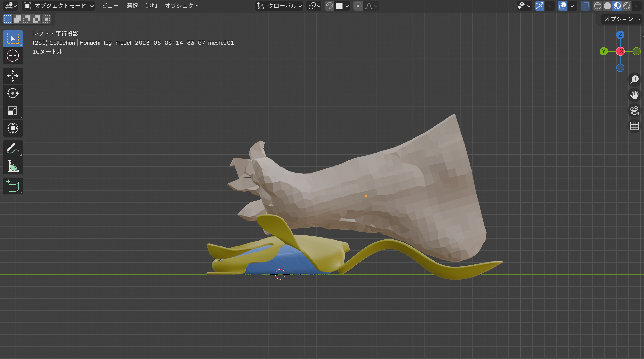Choose the subtract-selection mode icon
This screenshot has height=359, width=644.
click(x=27, y=19)
